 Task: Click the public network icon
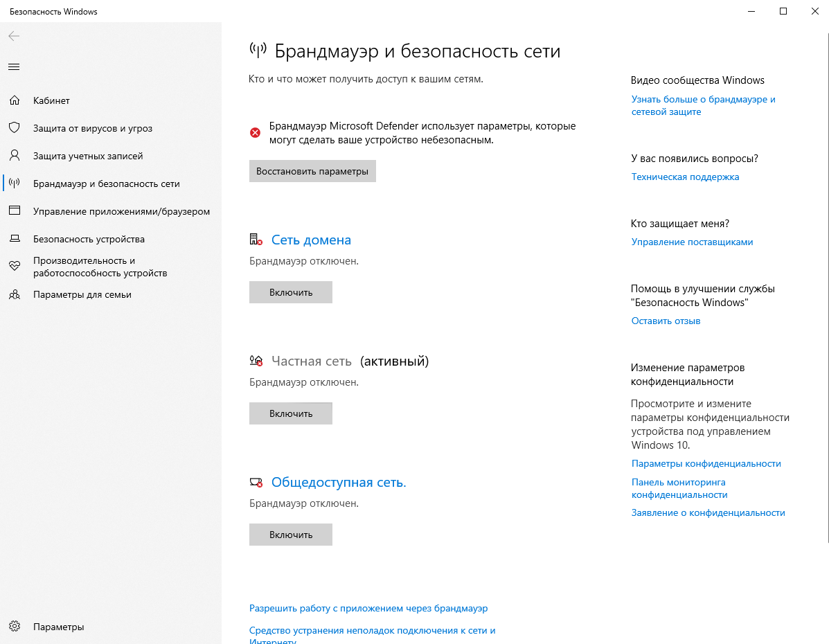(x=256, y=482)
